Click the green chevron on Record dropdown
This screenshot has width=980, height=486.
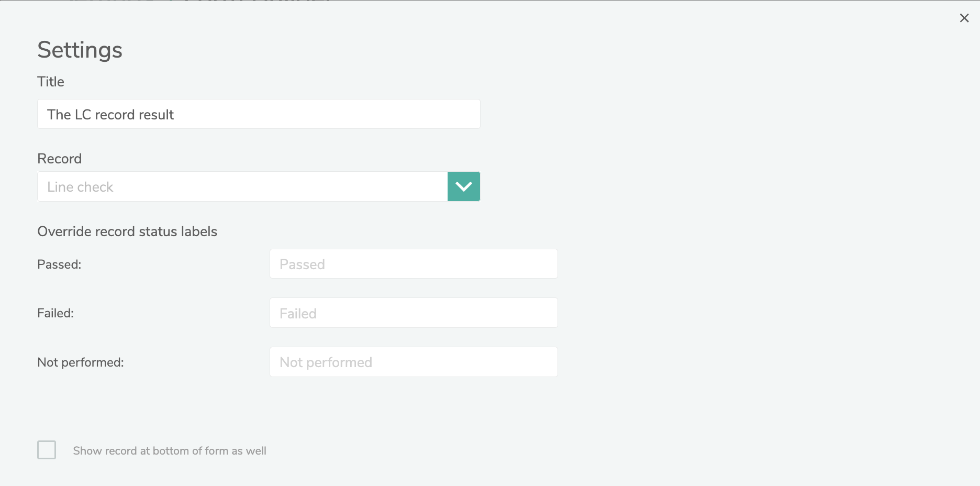pyautogui.click(x=464, y=186)
